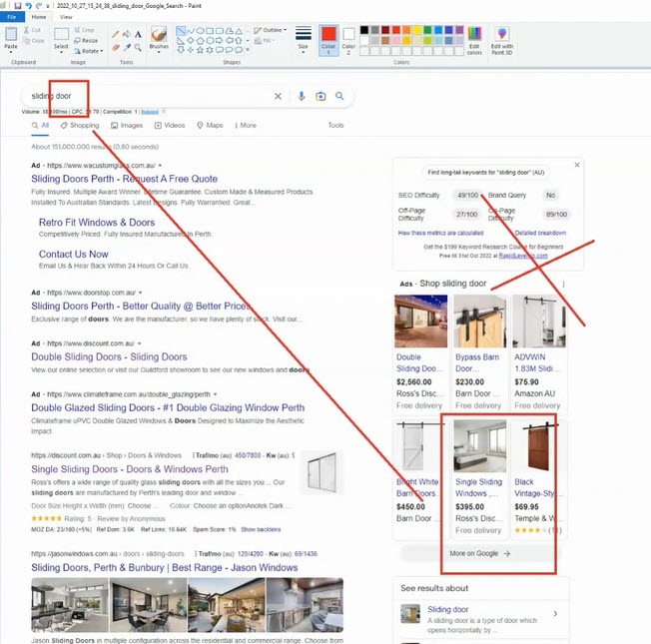Viewport: 651px width, 644px height.
Task: Select the Color picker eyedropper tool
Action: point(127,48)
